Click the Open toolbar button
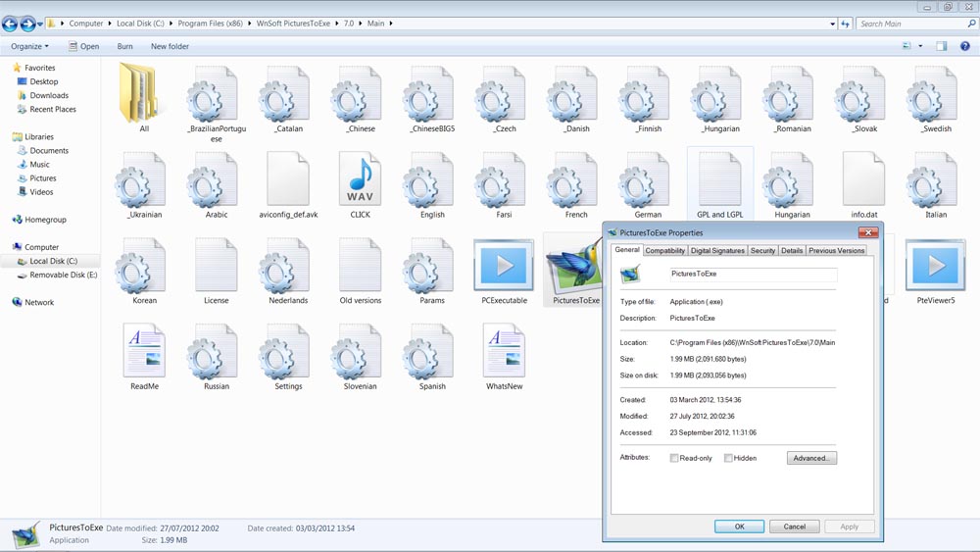The height and width of the screenshot is (552, 980). [83, 46]
